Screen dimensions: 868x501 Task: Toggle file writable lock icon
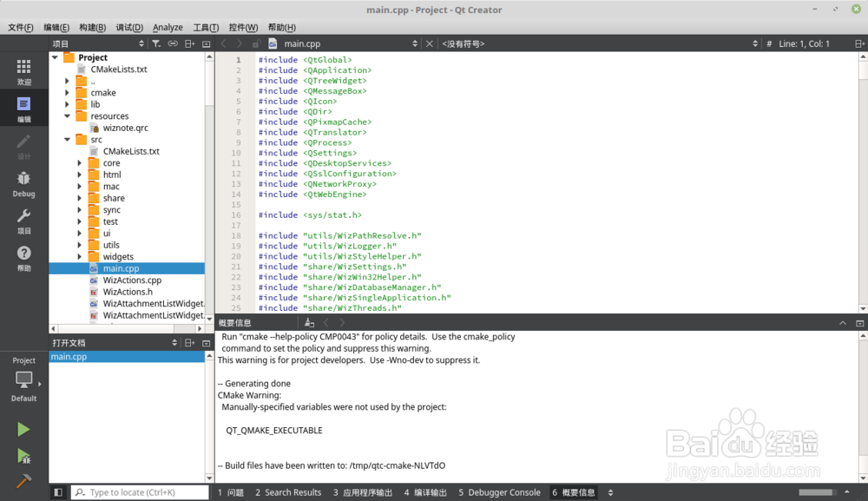256,43
